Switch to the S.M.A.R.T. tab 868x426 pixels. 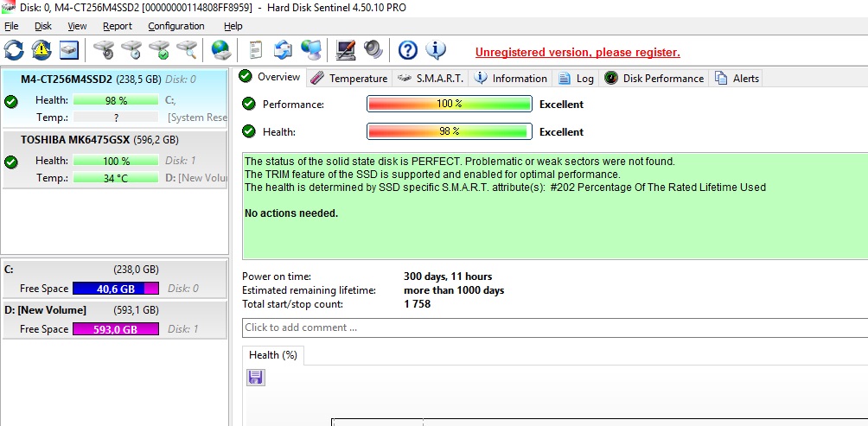pyautogui.click(x=431, y=79)
